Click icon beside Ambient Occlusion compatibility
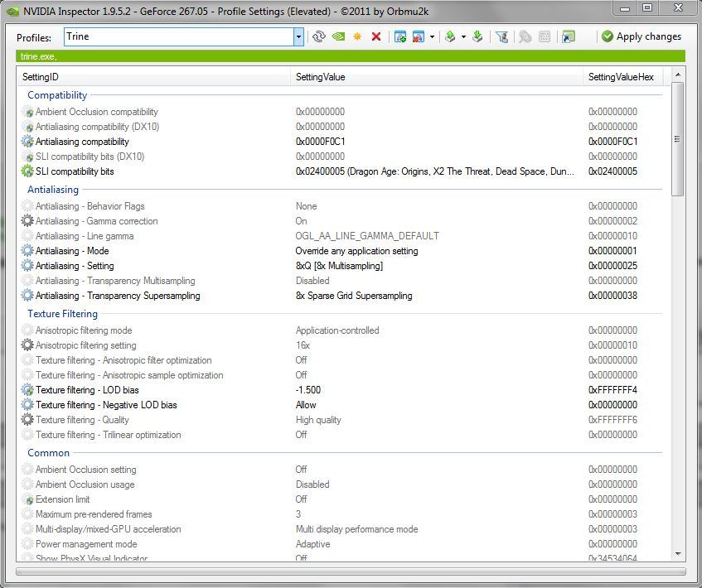 tap(27, 112)
